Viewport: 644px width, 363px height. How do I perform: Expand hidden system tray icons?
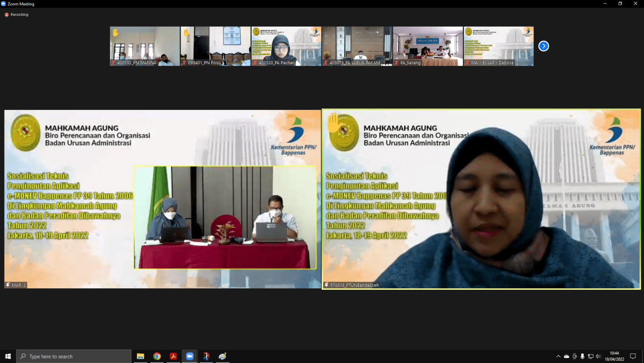tap(558, 356)
